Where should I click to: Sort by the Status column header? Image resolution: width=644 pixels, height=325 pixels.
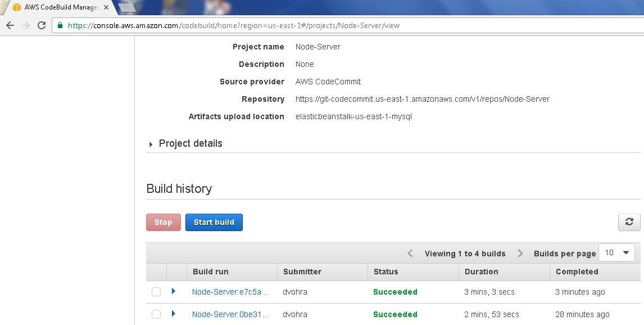(x=386, y=272)
